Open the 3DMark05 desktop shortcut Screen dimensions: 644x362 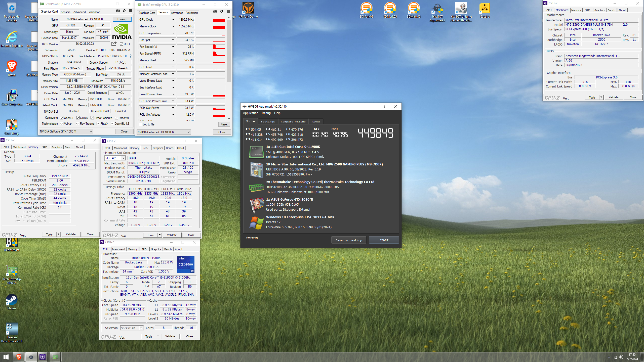click(390, 10)
